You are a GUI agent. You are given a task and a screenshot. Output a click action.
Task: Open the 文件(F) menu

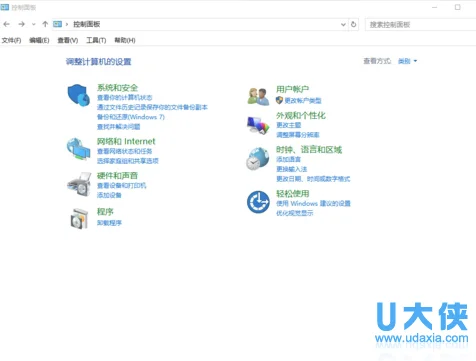tap(11, 40)
